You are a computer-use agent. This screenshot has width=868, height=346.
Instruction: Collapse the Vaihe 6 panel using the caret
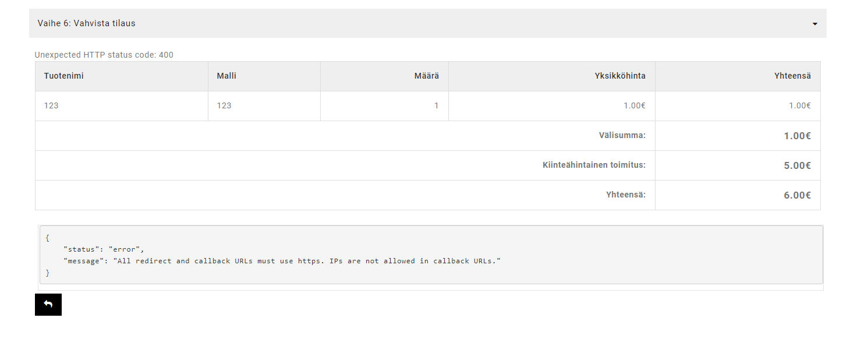click(x=814, y=24)
